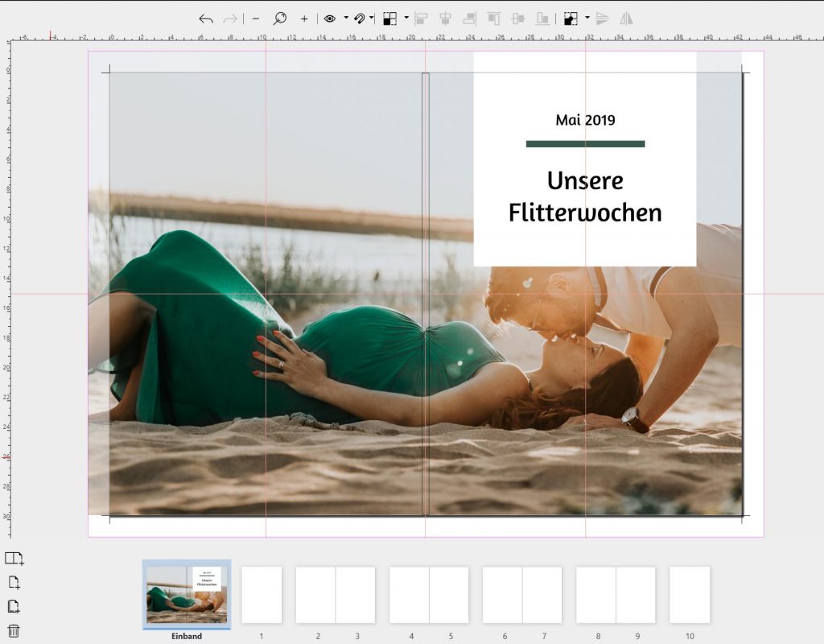Viewport: 824px width, 644px height.
Task: Zoom out with the minus button
Action: point(256,19)
